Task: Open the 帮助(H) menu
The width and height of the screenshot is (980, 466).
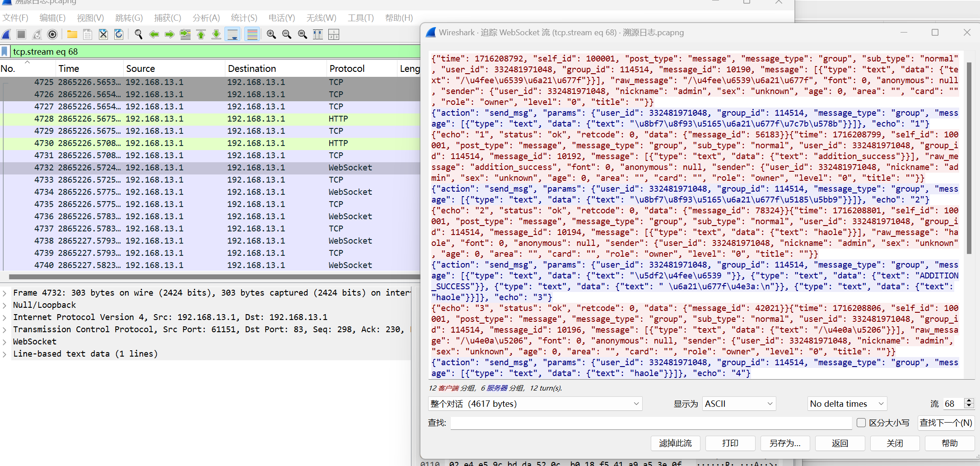Action: click(399, 18)
